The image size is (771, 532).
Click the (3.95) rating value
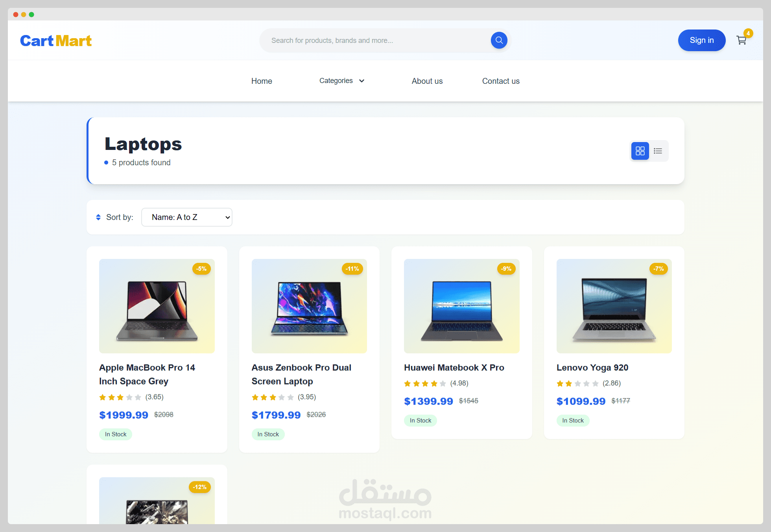[307, 397]
